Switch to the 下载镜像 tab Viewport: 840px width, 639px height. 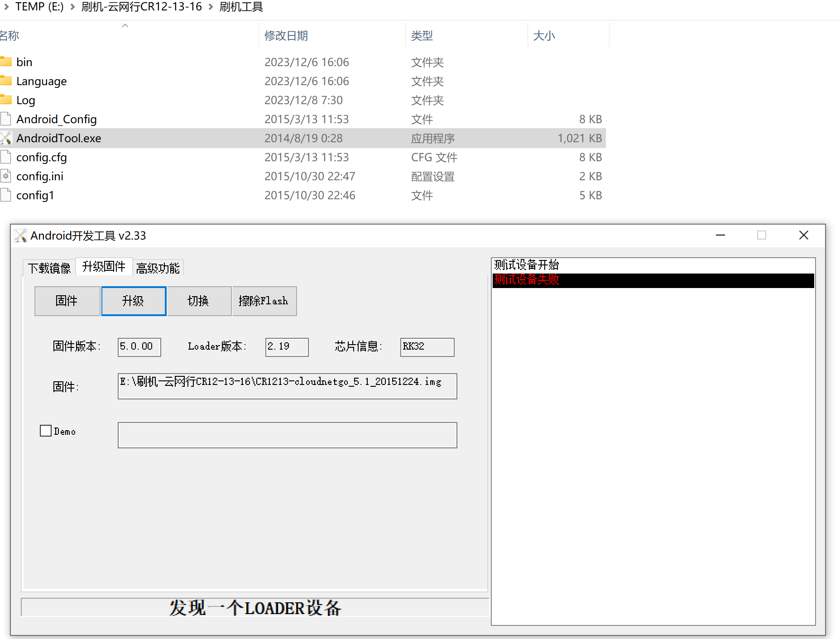pyautogui.click(x=49, y=268)
